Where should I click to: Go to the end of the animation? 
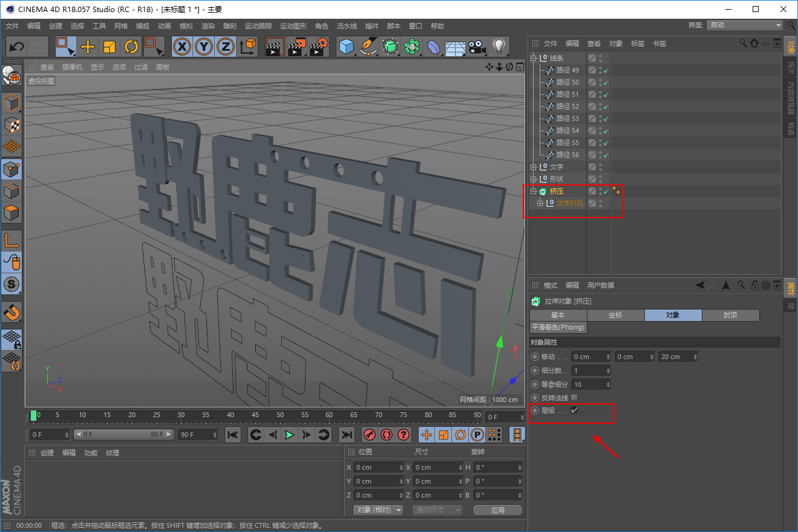346,435
